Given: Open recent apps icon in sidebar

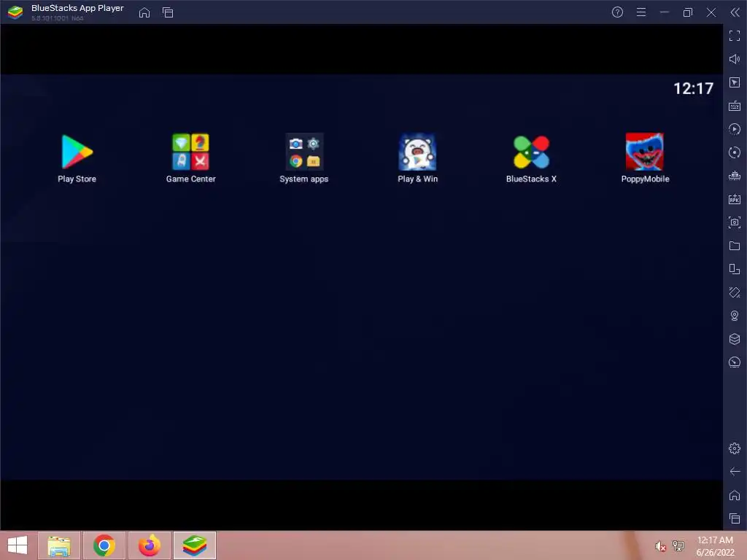Looking at the screenshot, I should pos(735,518).
